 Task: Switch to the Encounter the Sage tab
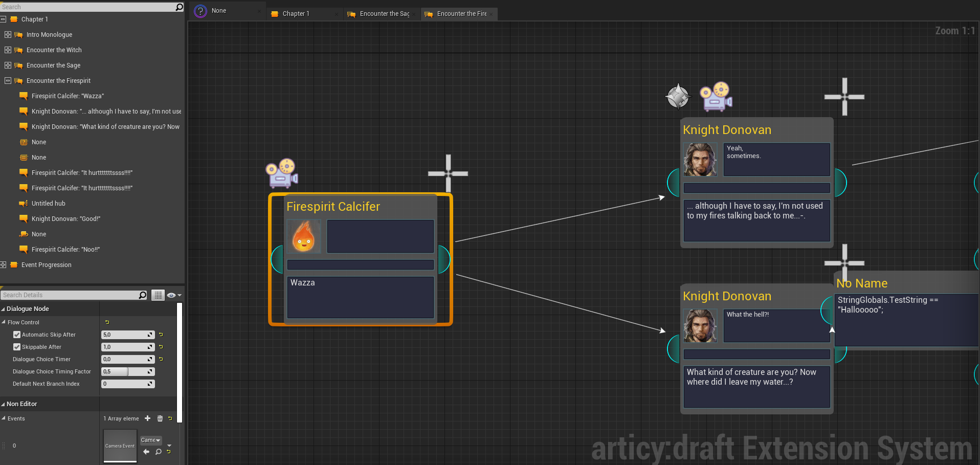[x=381, y=14]
